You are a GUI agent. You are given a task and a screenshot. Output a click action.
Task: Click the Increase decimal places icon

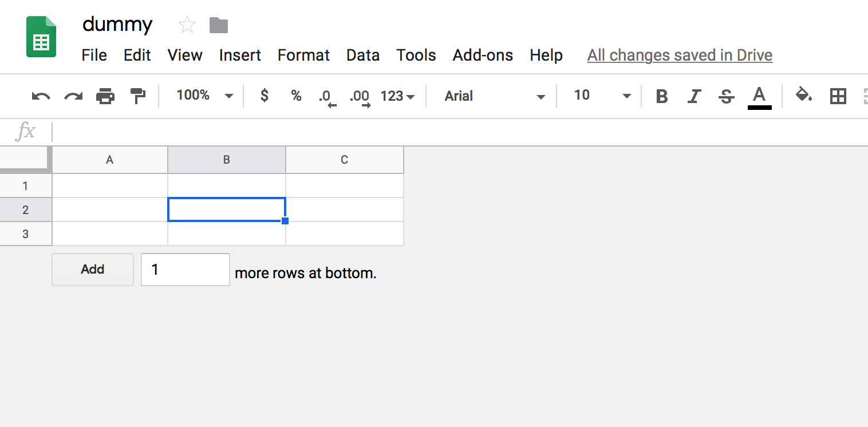[359, 96]
